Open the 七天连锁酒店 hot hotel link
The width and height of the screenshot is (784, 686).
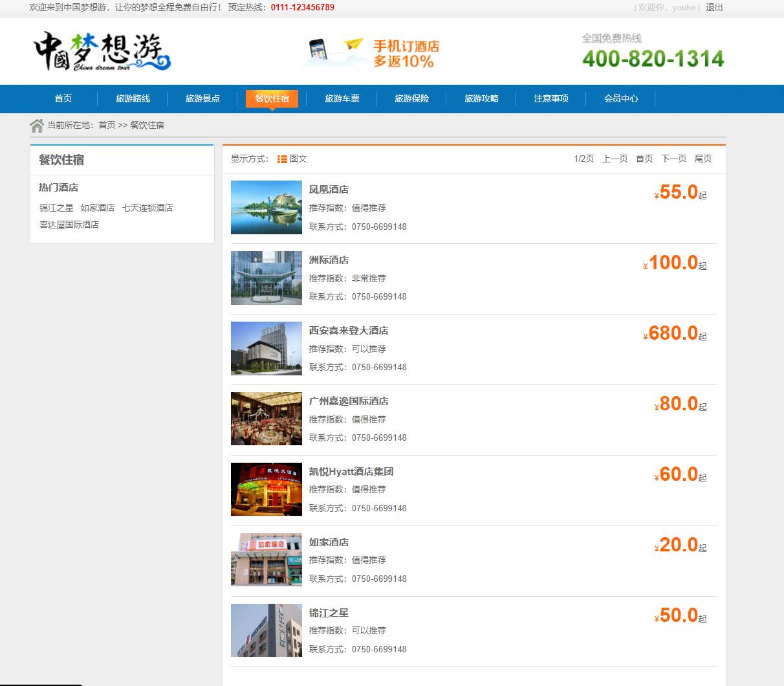point(147,208)
